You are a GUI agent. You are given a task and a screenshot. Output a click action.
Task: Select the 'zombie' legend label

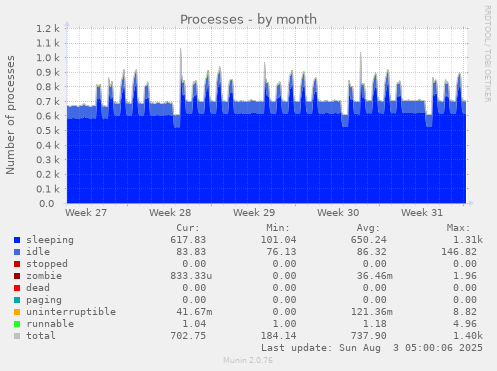44,276
